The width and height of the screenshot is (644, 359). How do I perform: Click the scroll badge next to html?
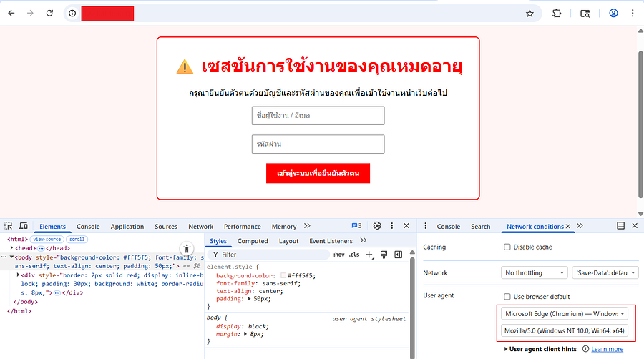pyautogui.click(x=77, y=239)
